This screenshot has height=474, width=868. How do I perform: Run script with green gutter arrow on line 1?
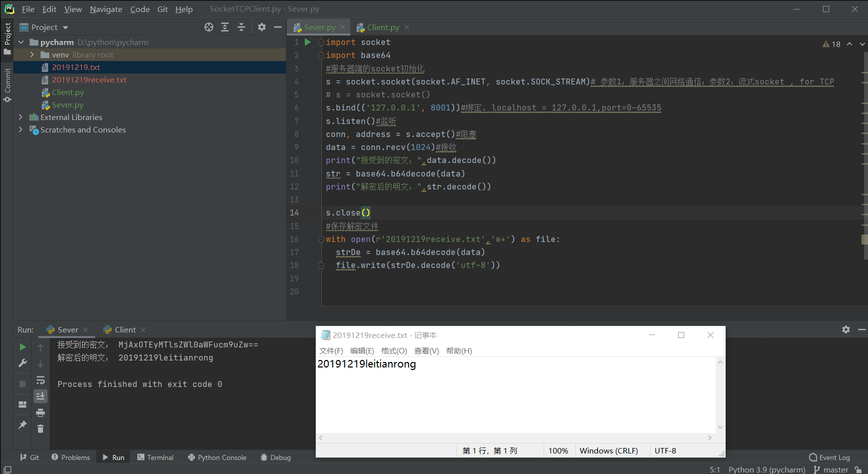point(308,42)
